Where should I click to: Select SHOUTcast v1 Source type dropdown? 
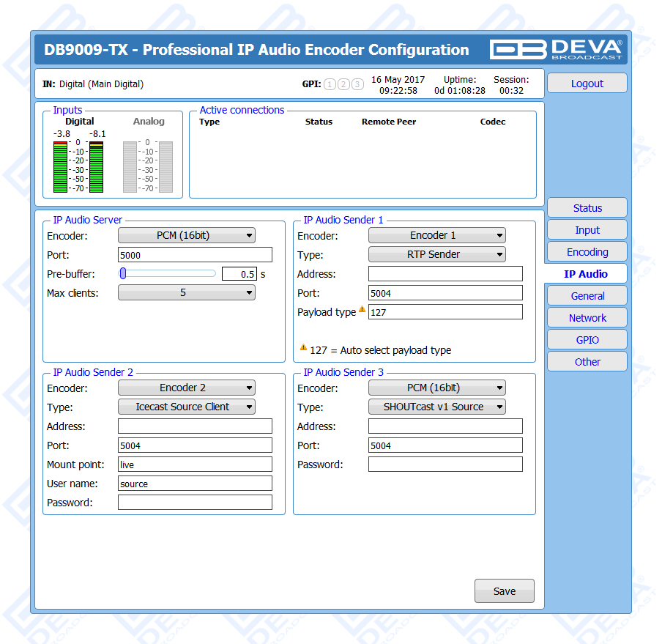436,407
